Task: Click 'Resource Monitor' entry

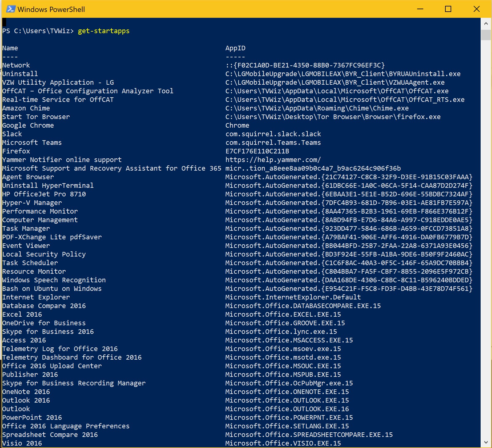Action: point(34,272)
